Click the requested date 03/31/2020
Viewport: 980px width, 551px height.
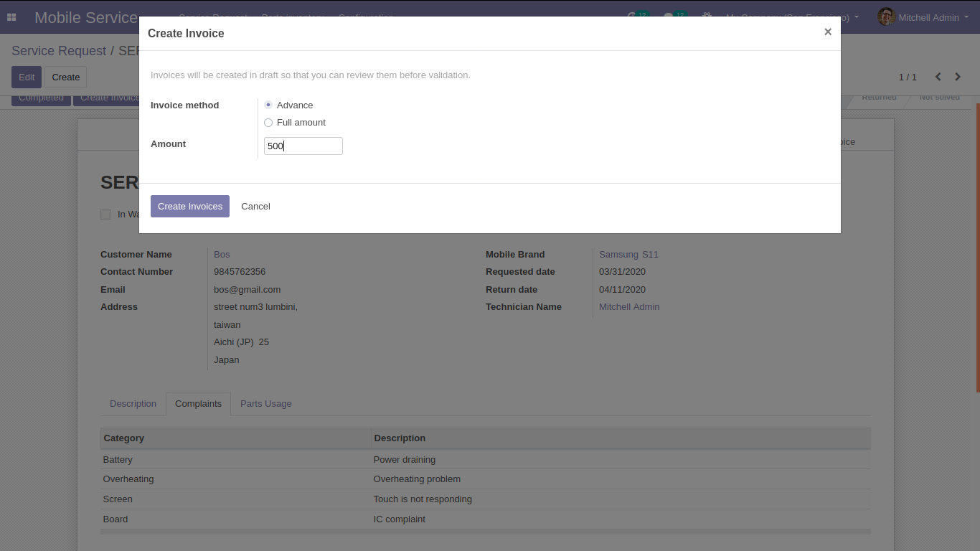[x=622, y=272]
